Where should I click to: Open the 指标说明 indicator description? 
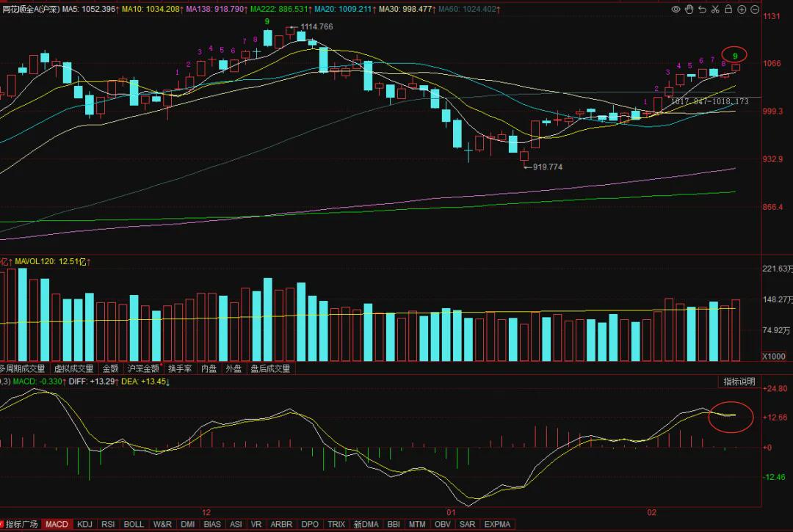739,382
